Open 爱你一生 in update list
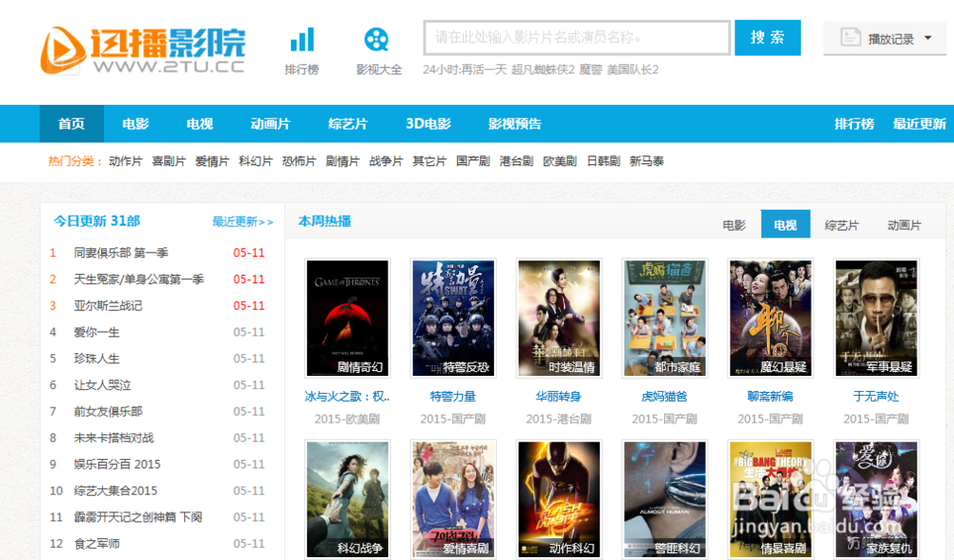Viewport: 954px width, 560px height. (x=96, y=332)
